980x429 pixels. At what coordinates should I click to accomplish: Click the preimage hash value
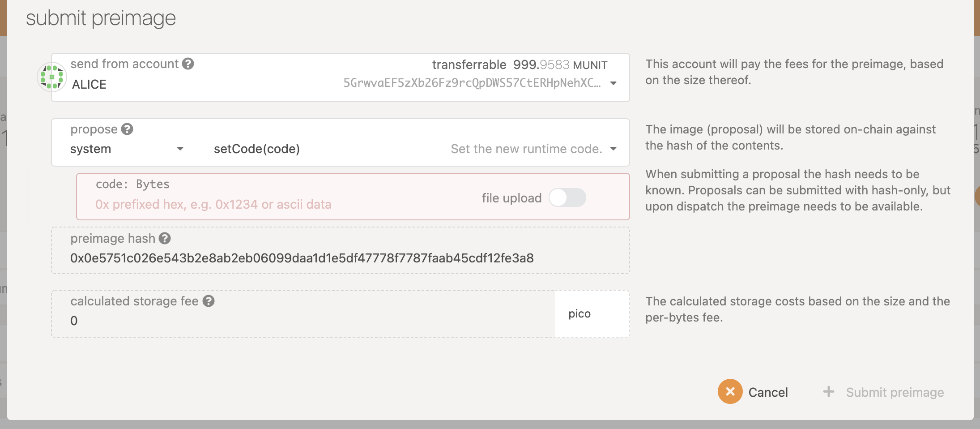pos(302,258)
